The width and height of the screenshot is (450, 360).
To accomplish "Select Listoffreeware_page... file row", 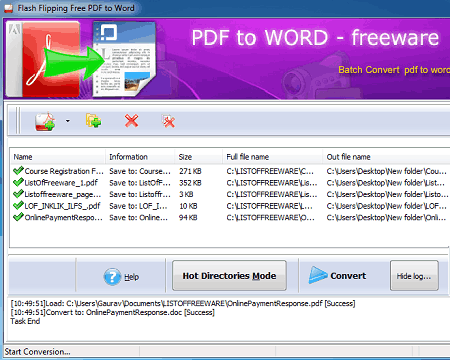I will [x=230, y=194].
